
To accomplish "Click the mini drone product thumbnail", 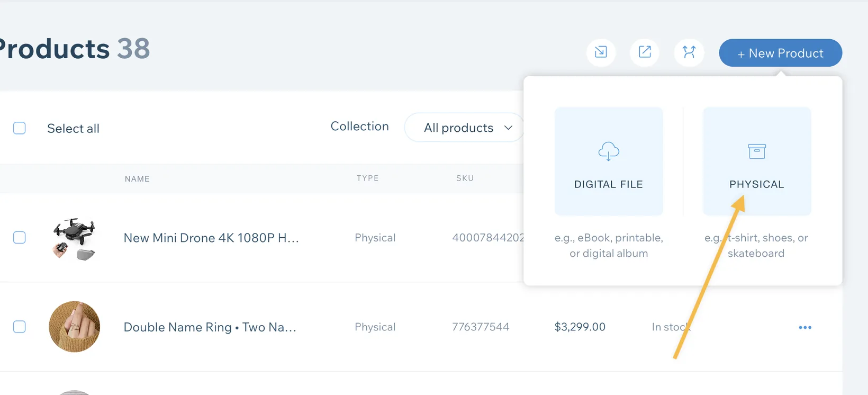I will pyautogui.click(x=74, y=239).
